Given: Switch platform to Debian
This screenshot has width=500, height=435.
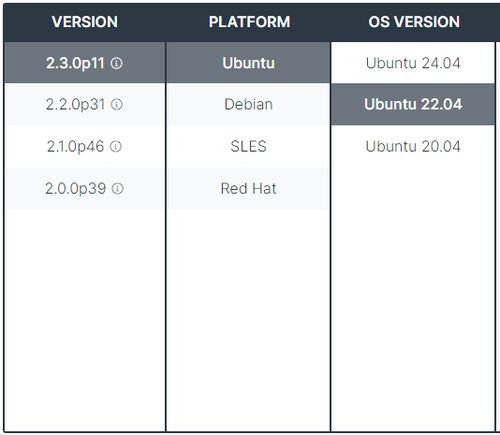Looking at the screenshot, I should 248,104.
